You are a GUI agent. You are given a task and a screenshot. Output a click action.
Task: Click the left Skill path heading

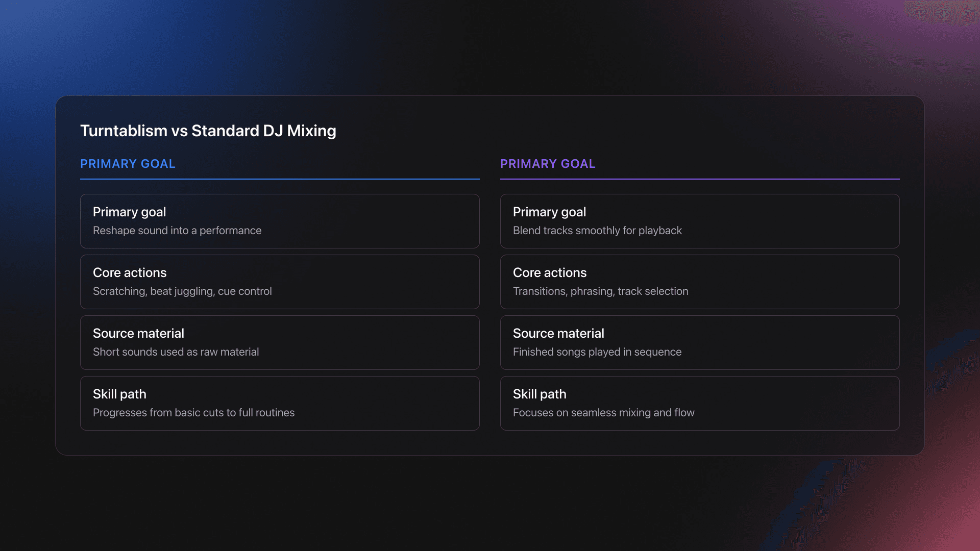[x=119, y=394]
